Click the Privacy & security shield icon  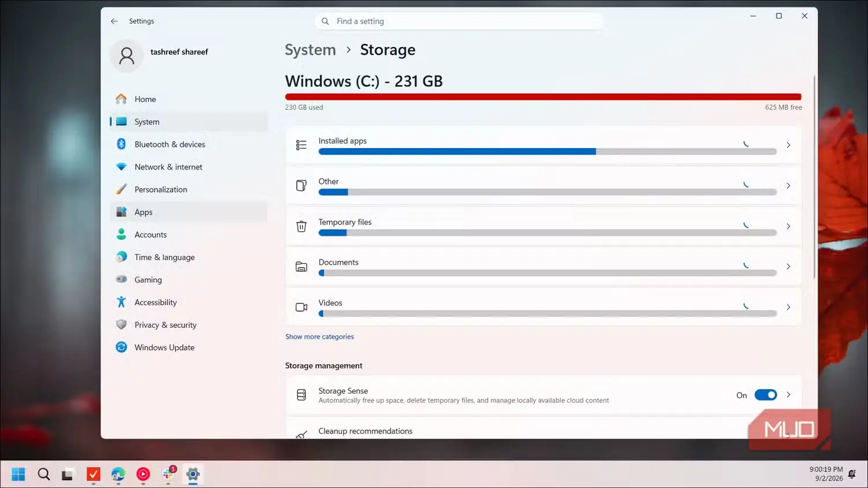point(121,324)
